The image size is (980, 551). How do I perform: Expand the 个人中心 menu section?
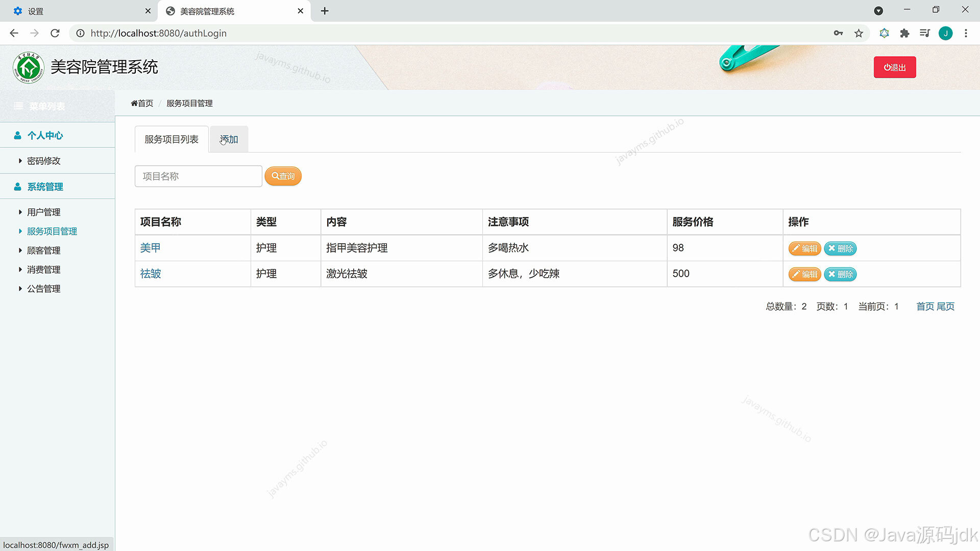pyautogui.click(x=57, y=135)
